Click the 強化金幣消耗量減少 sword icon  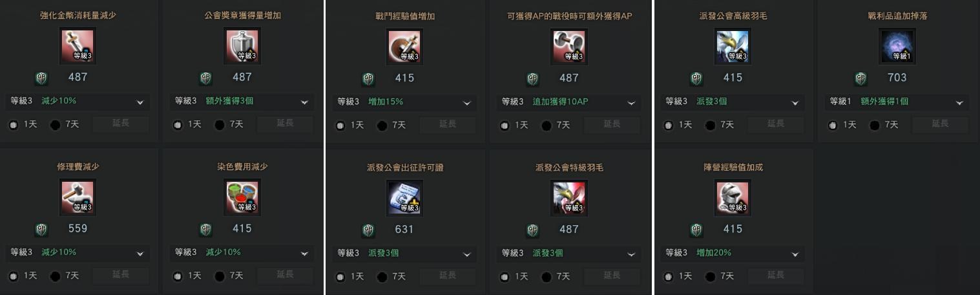pyautogui.click(x=78, y=47)
